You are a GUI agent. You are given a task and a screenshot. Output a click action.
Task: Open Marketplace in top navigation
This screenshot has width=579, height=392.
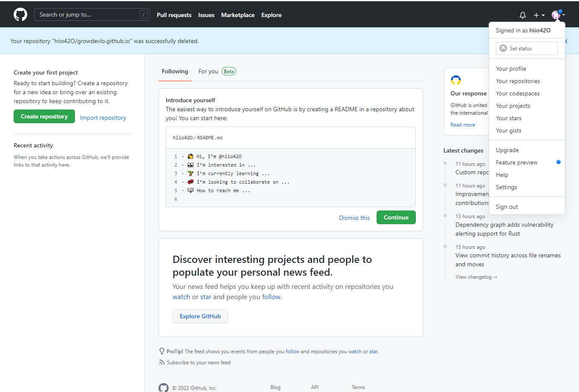click(x=238, y=15)
